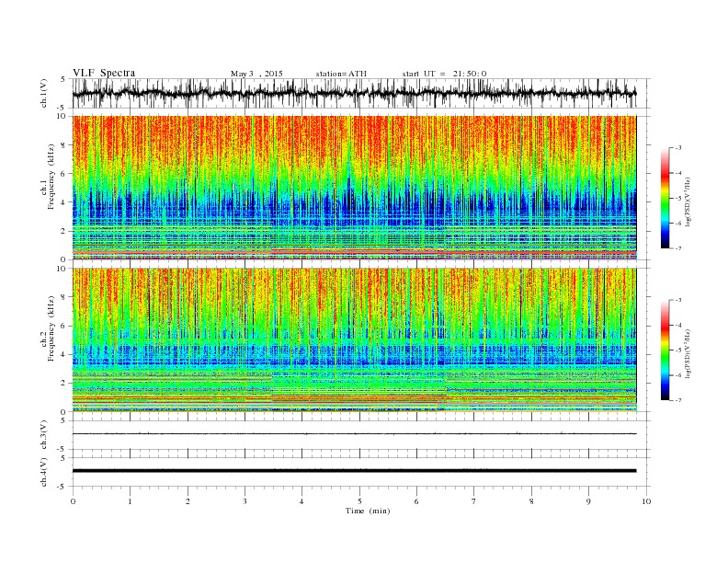Click the ch.1 spectrogram plot area
The width and height of the screenshot is (728, 563).
coord(354,188)
